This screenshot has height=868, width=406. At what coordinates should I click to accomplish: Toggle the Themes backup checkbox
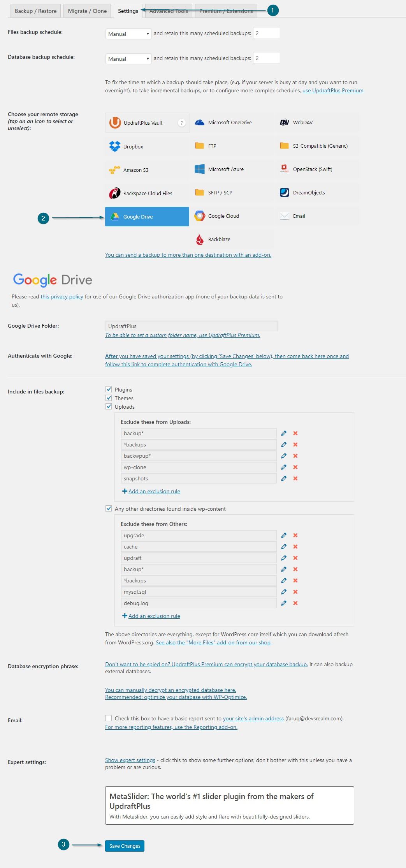[109, 398]
